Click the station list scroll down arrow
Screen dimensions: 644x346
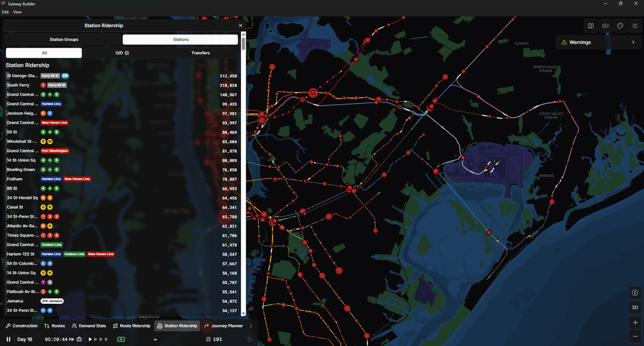point(244,313)
